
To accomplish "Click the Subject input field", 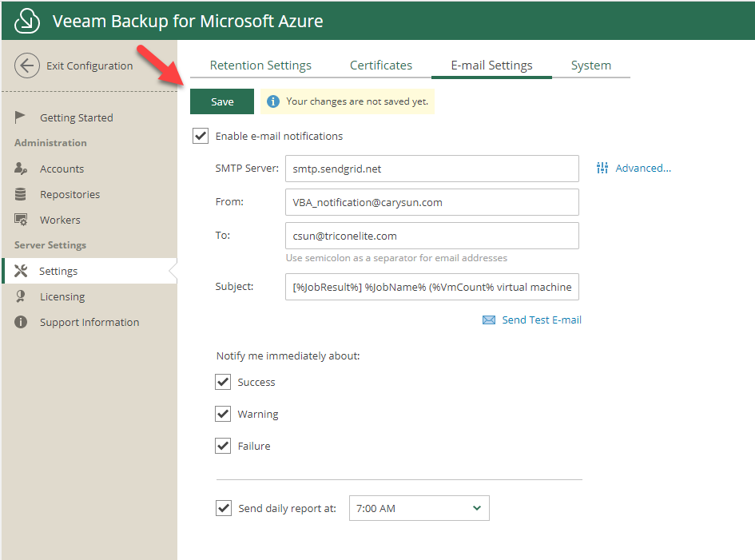I will tap(432, 287).
